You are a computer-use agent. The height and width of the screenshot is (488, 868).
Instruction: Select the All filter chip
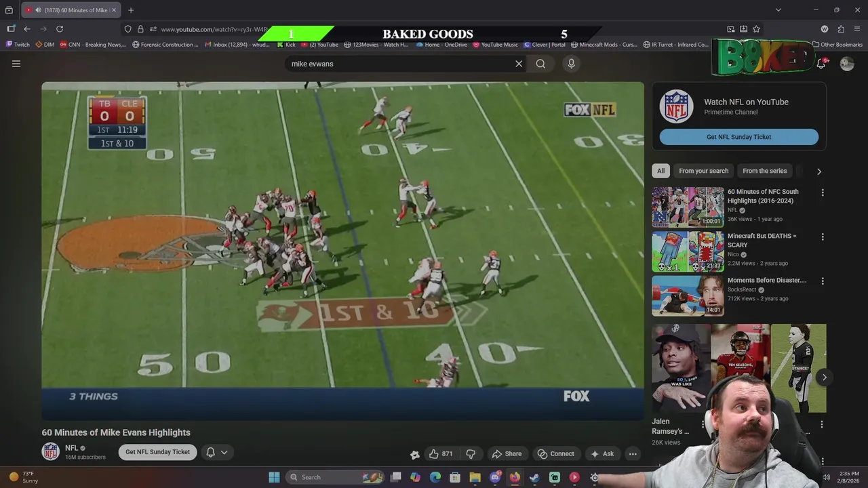660,171
